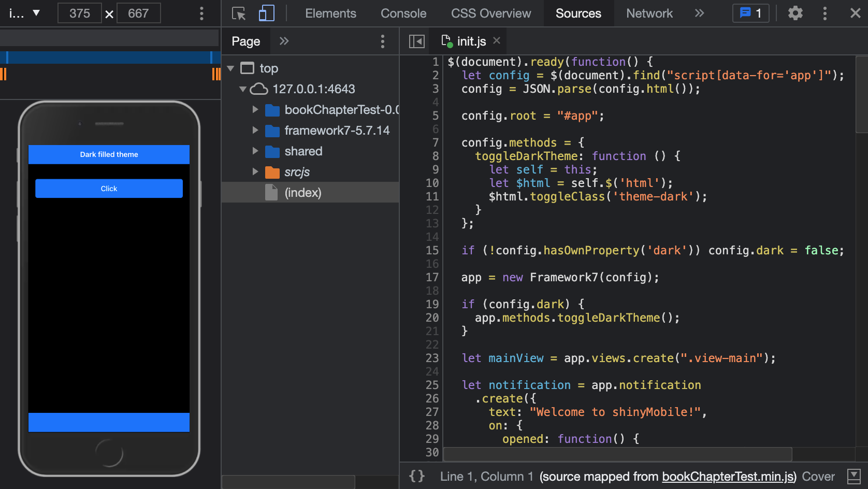Open the Elements tab

pyautogui.click(x=330, y=13)
